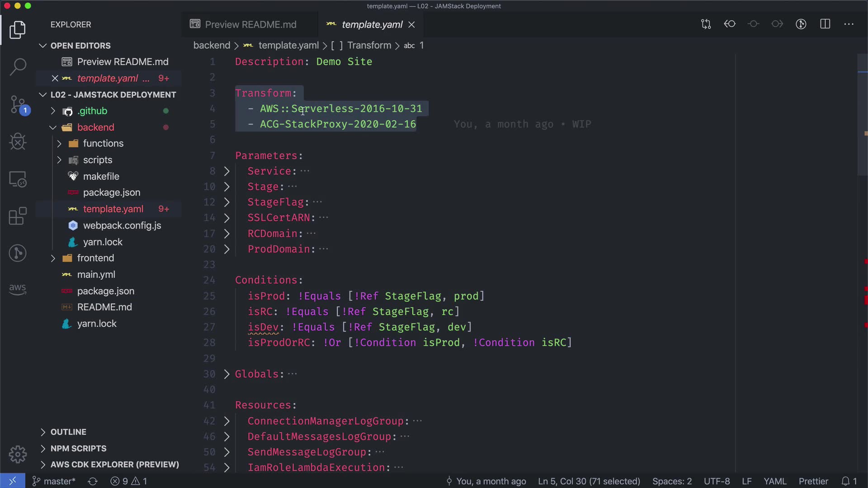Close the template.yaml editor tab
This screenshot has height=488, width=868.
[411, 25]
